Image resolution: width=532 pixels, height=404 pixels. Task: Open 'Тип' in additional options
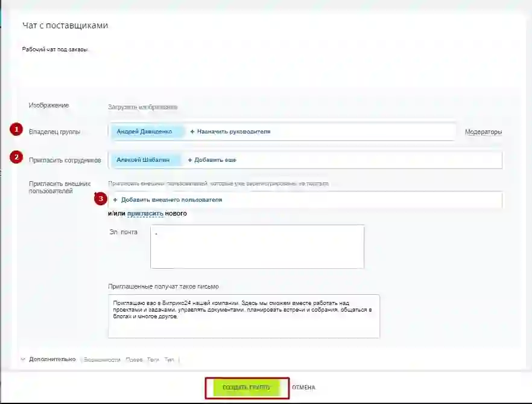pyautogui.click(x=169, y=360)
